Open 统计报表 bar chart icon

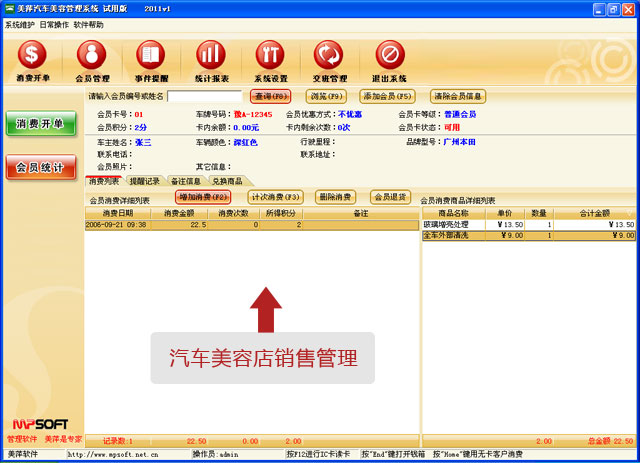tap(210, 55)
